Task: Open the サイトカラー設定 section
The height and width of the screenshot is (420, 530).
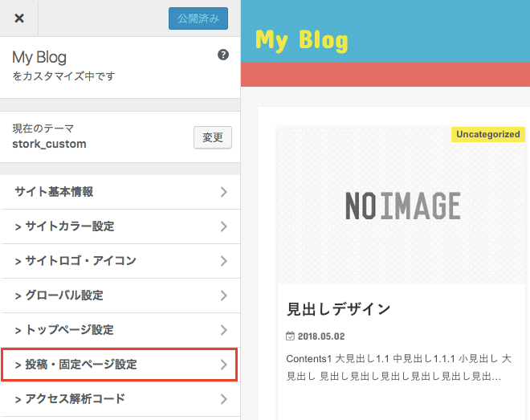Action: coord(120,226)
